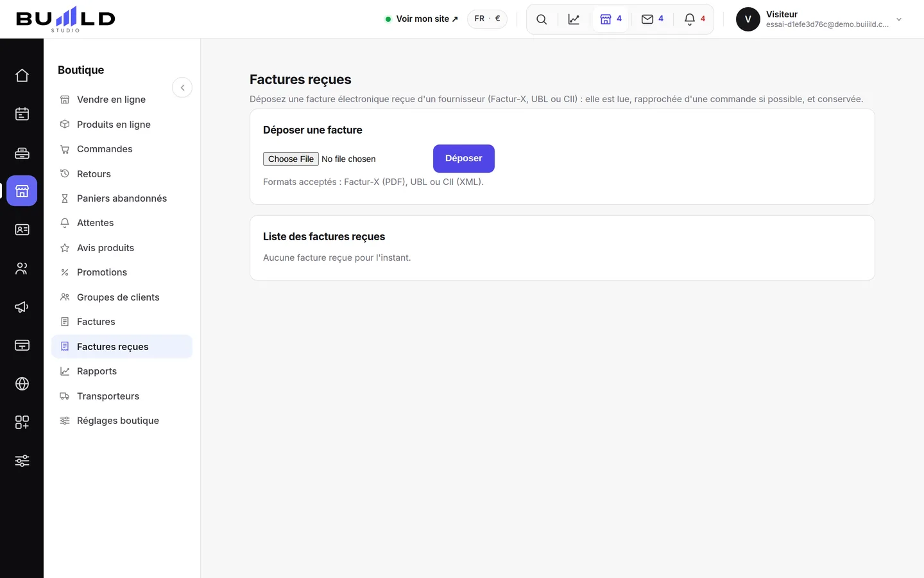
Task: Select the active Factures reçues menu item
Action: pos(121,347)
